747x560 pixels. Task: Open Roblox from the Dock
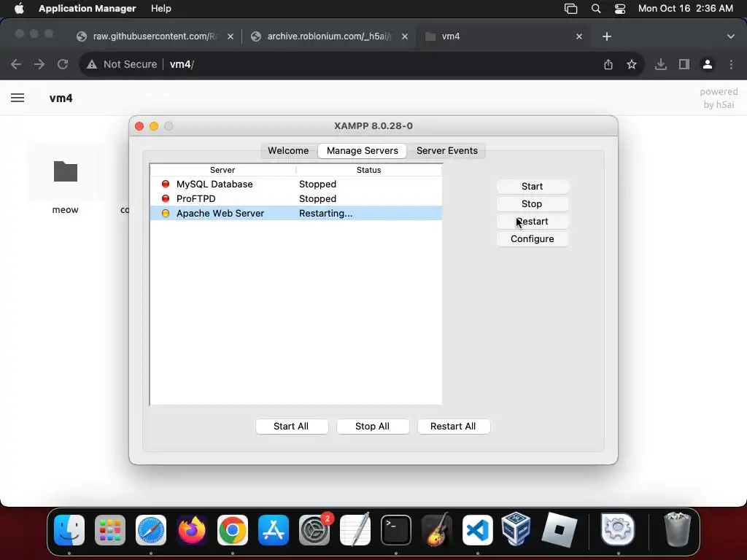tap(560, 530)
